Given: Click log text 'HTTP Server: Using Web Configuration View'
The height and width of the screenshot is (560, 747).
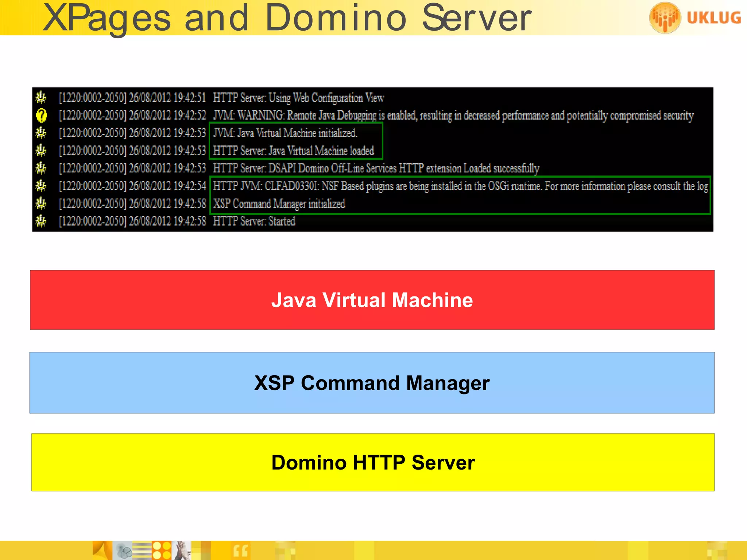Looking at the screenshot, I should coord(298,98).
